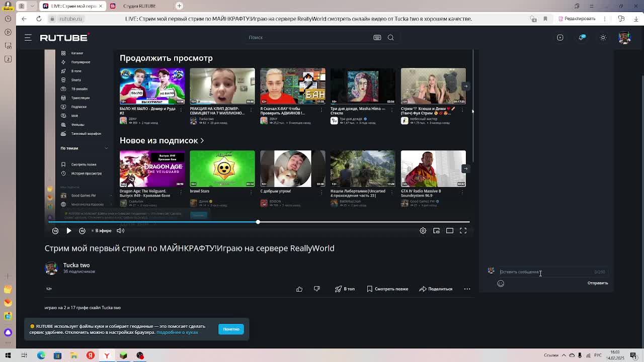Screen dimensions: 644x362
Task: Bookmark this page in address bar
Action: click(x=545, y=19)
